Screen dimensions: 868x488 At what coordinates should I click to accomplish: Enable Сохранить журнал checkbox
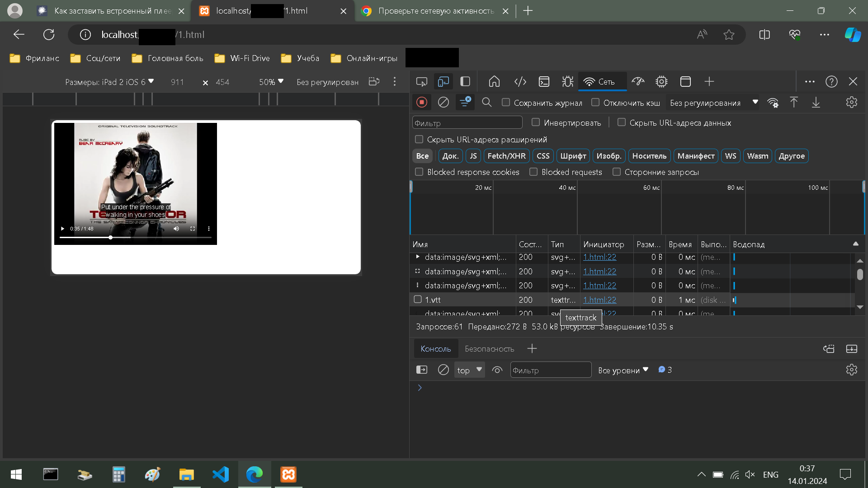[x=506, y=103]
